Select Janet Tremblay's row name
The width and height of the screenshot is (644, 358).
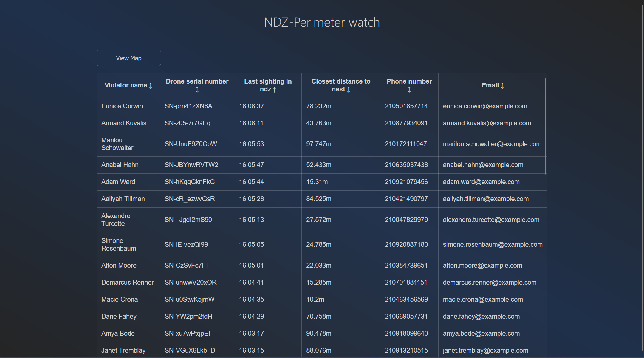(123, 351)
